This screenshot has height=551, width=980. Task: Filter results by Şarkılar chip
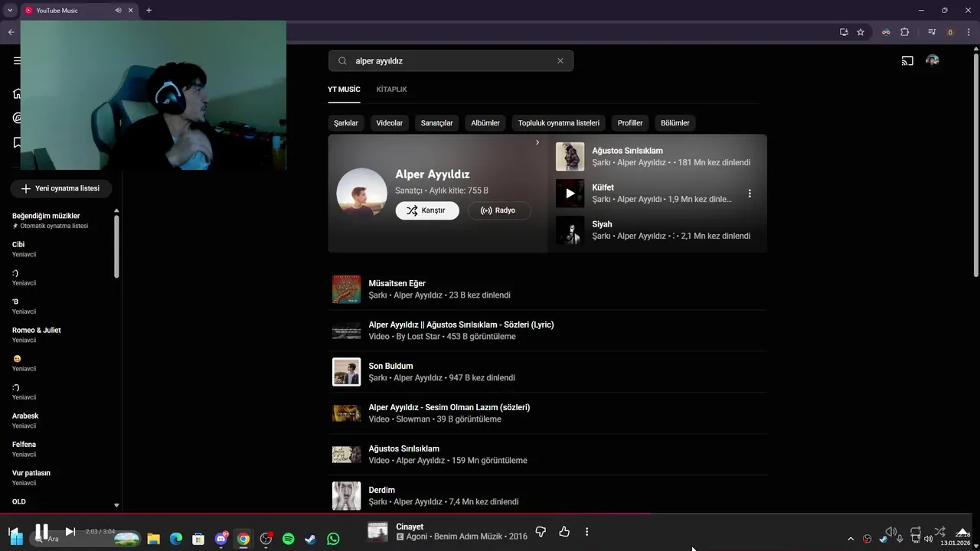[346, 122]
